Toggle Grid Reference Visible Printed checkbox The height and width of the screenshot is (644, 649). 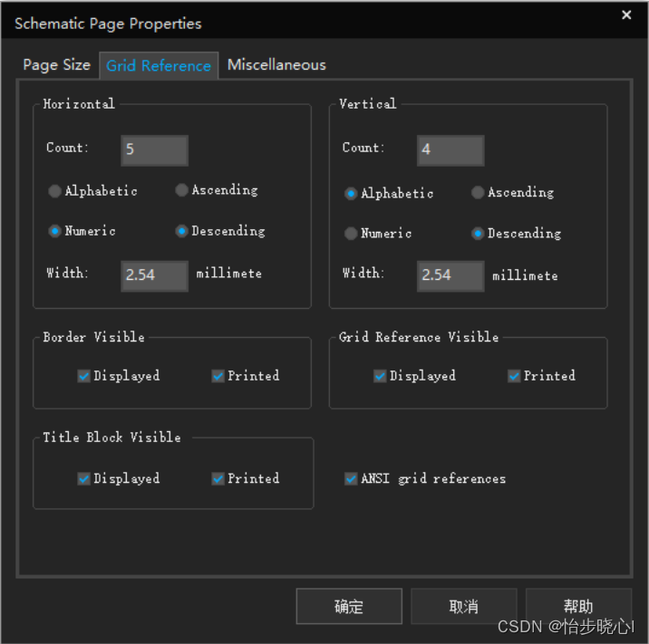point(514,376)
